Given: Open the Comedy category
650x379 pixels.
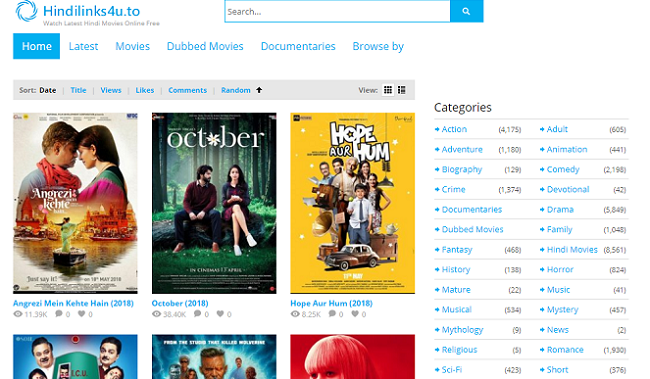Looking at the screenshot, I should 563,169.
